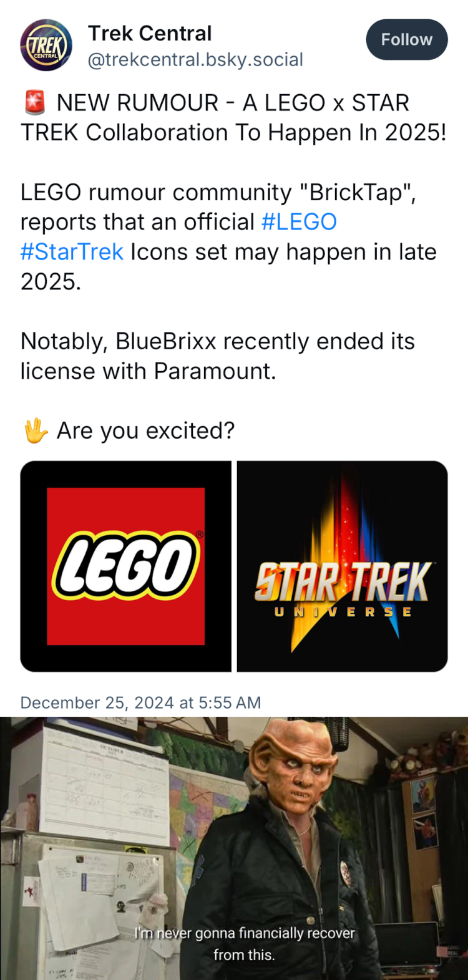Click the BlueBrixx license paragraph
Viewport: 468px width, 980px height.
point(217,356)
